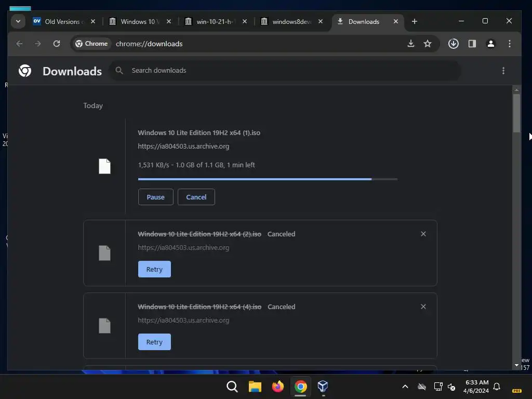Open File Explorer from the taskbar
The width and height of the screenshot is (532, 399).
pos(255,387)
